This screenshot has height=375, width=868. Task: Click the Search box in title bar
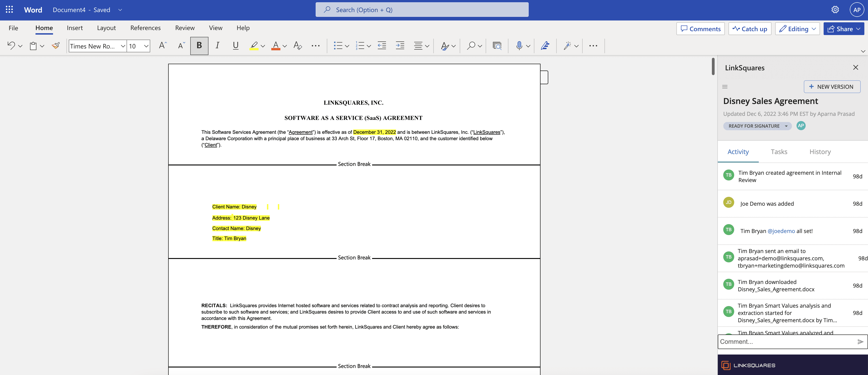[422, 10]
